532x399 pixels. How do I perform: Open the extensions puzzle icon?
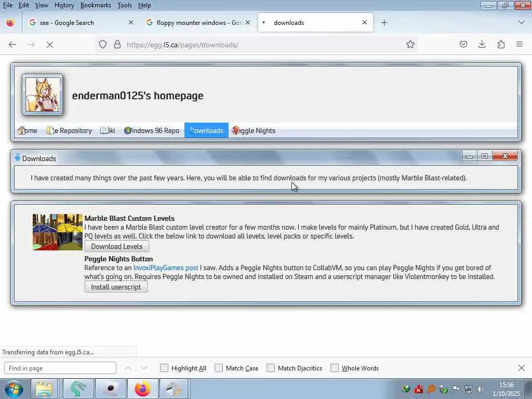(501, 44)
